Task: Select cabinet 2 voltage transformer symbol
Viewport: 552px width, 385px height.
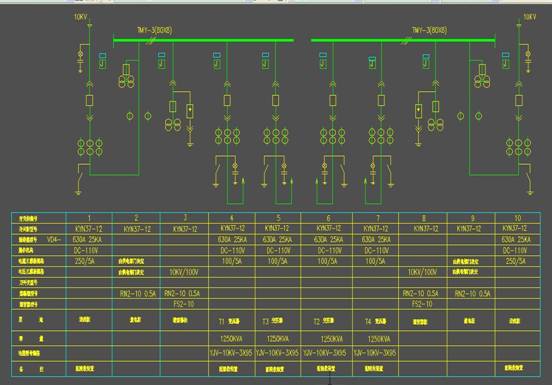Action: click(126, 76)
